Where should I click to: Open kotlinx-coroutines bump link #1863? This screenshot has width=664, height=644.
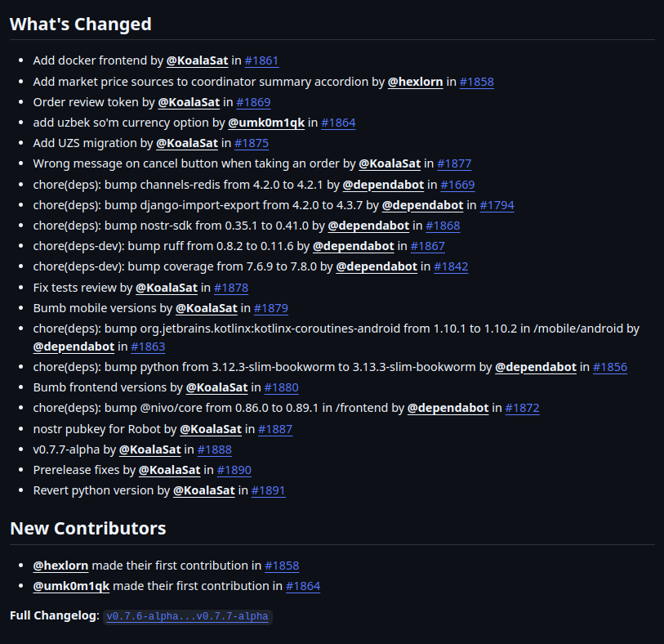tap(148, 347)
